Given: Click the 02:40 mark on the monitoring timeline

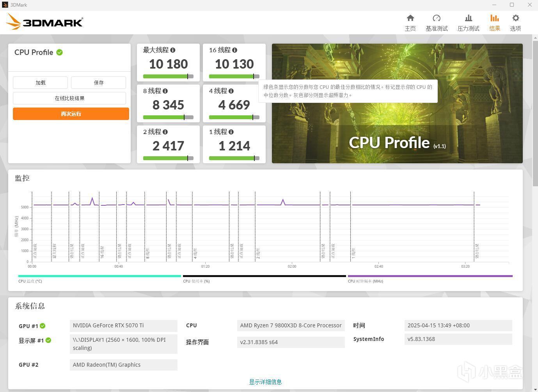Looking at the screenshot, I should pyautogui.click(x=378, y=267).
